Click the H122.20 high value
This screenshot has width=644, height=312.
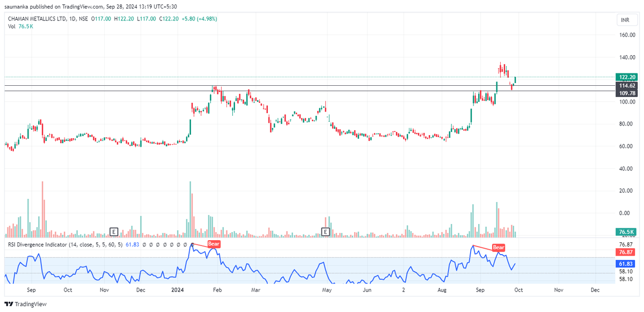tap(124, 19)
